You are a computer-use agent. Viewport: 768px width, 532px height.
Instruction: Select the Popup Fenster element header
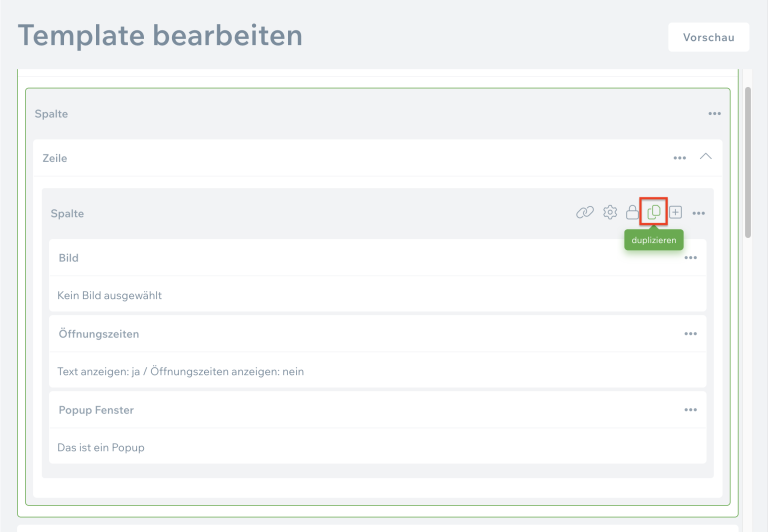coord(96,410)
